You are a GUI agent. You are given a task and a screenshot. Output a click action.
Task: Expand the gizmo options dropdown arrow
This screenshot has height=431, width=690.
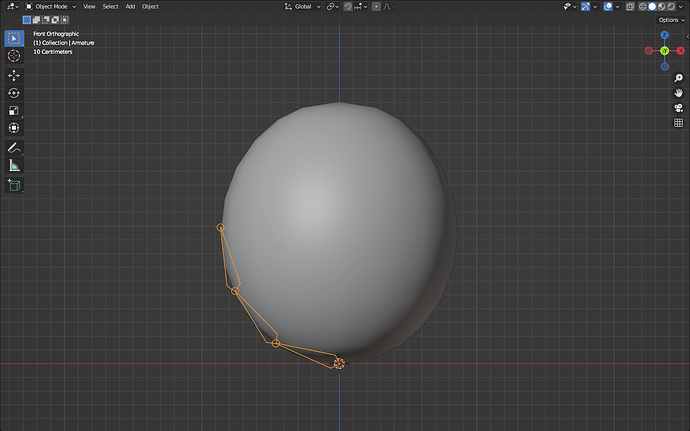click(595, 7)
